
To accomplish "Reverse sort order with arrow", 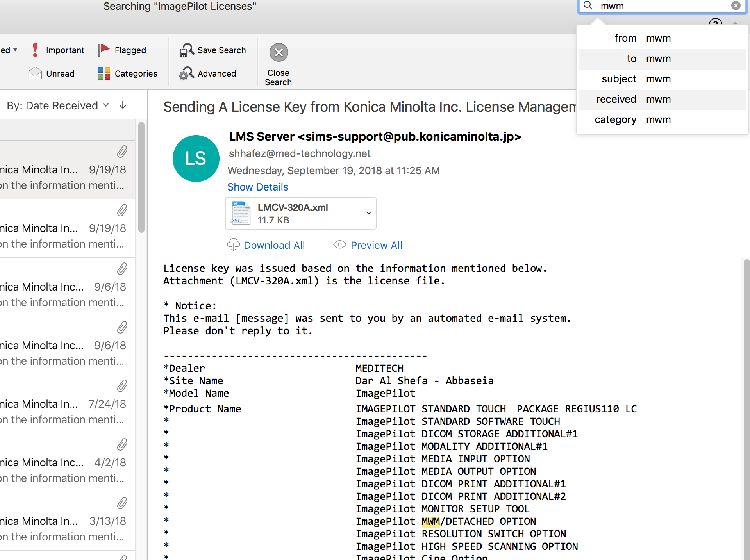I will click(x=123, y=105).
